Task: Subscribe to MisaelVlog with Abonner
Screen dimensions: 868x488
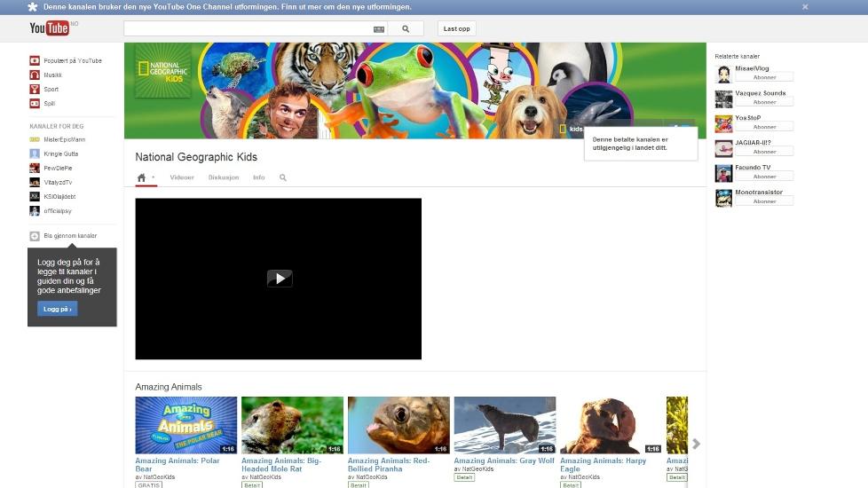Action: click(764, 77)
